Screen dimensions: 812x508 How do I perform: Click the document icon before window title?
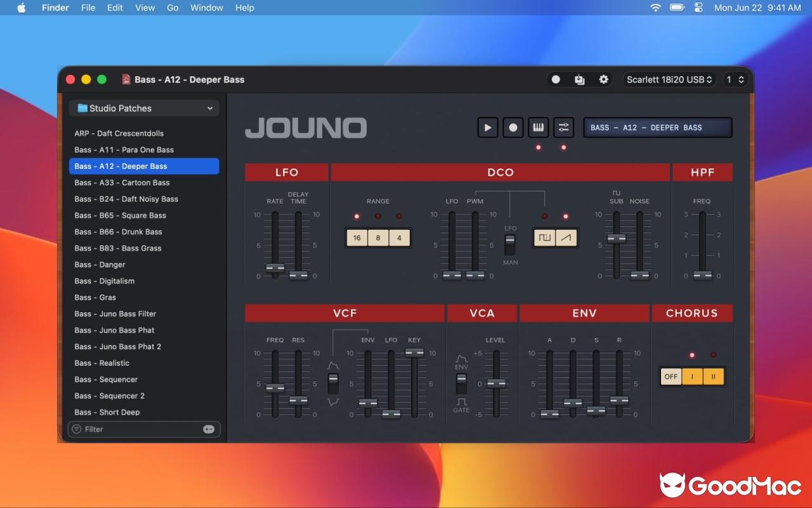tap(126, 79)
